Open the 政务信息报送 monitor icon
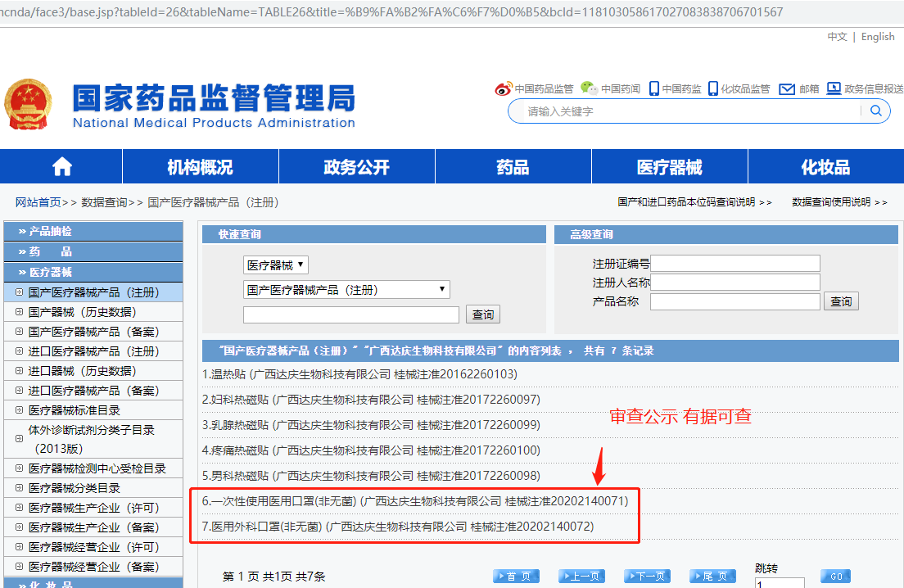904x588 pixels. (834, 88)
